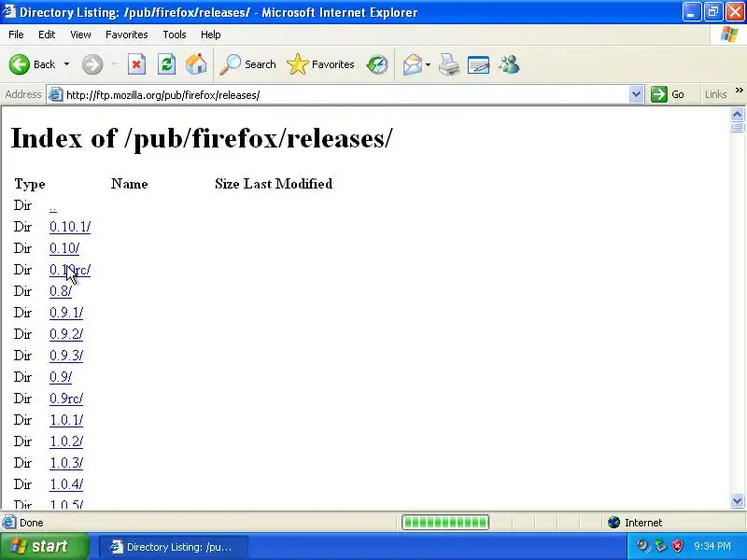Click the Windows Start button
747x560 pixels.
(x=44, y=546)
